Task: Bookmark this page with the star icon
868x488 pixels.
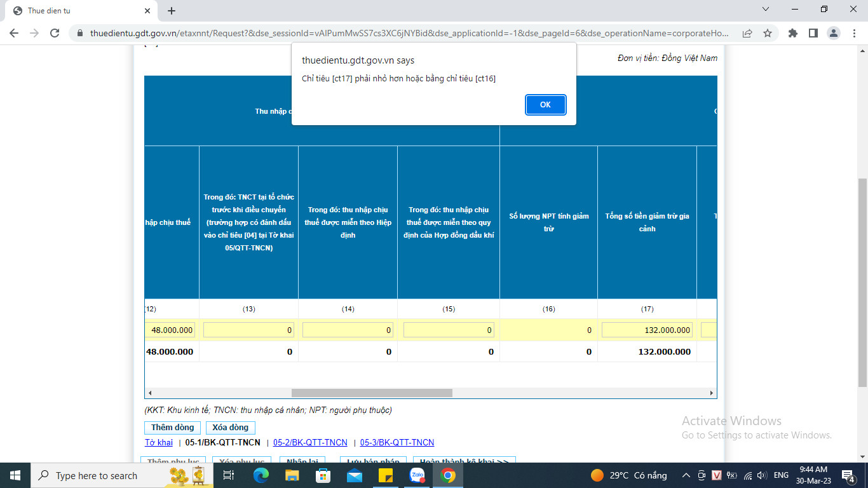Action: click(x=768, y=33)
